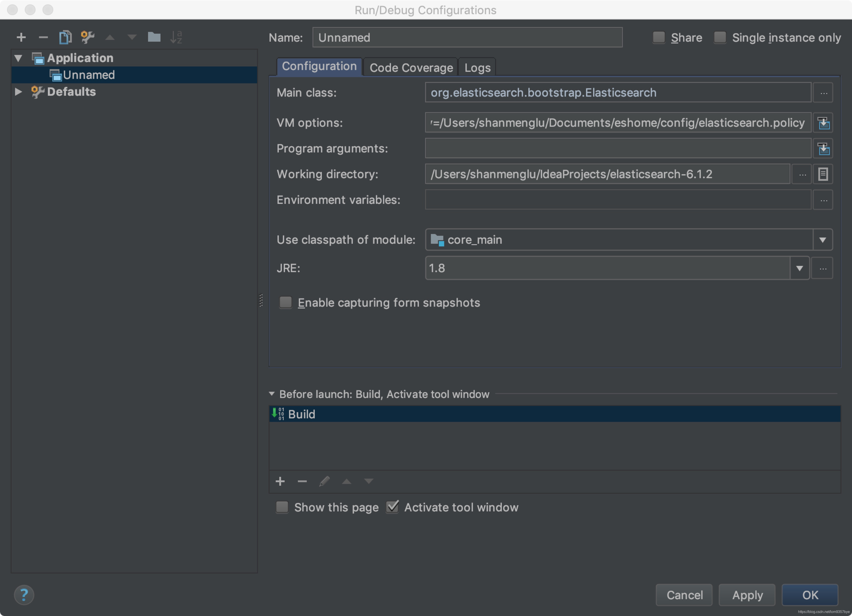This screenshot has width=852, height=616.
Task: Enable the Share checkbox
Action: 659,37
